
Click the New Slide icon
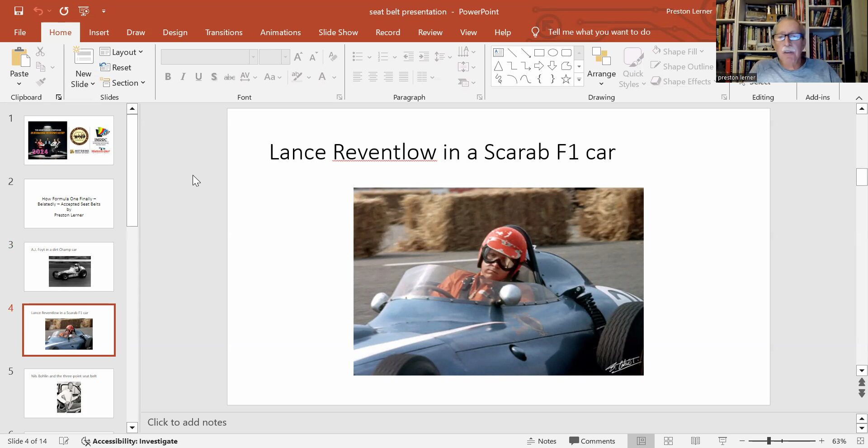(x=83, y=56)
